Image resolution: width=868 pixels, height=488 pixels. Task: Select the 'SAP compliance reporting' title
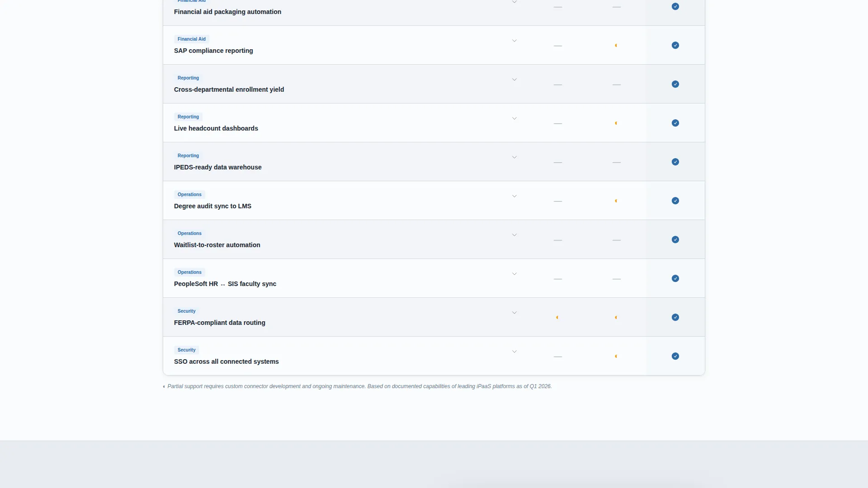coord(213,51)
